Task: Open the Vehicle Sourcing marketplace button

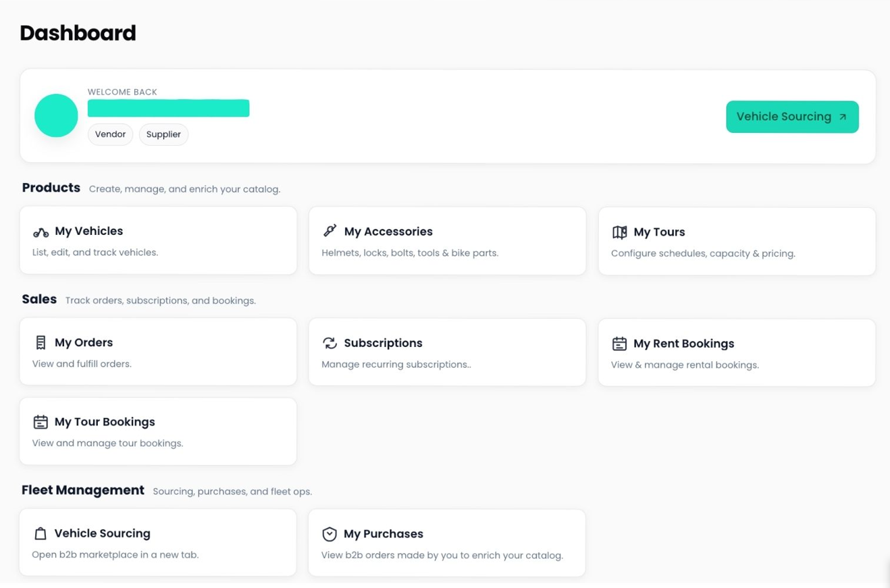Action: coord(791,116)
